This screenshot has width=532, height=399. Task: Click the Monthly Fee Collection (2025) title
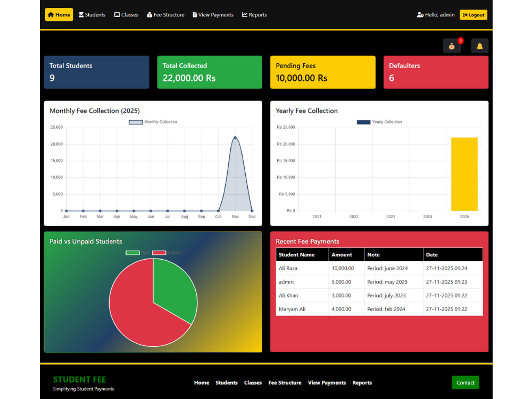tap(95, 111)
